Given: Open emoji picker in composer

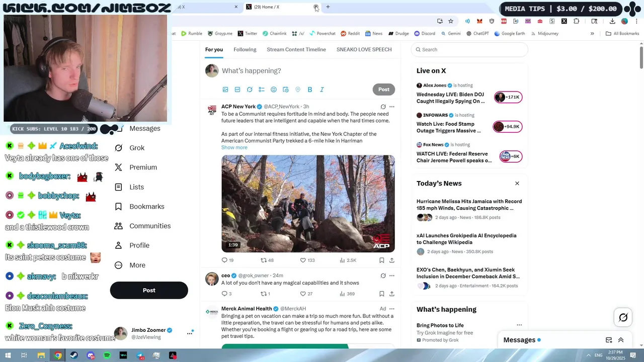Looking at the screenshot, I should point(274,89).
